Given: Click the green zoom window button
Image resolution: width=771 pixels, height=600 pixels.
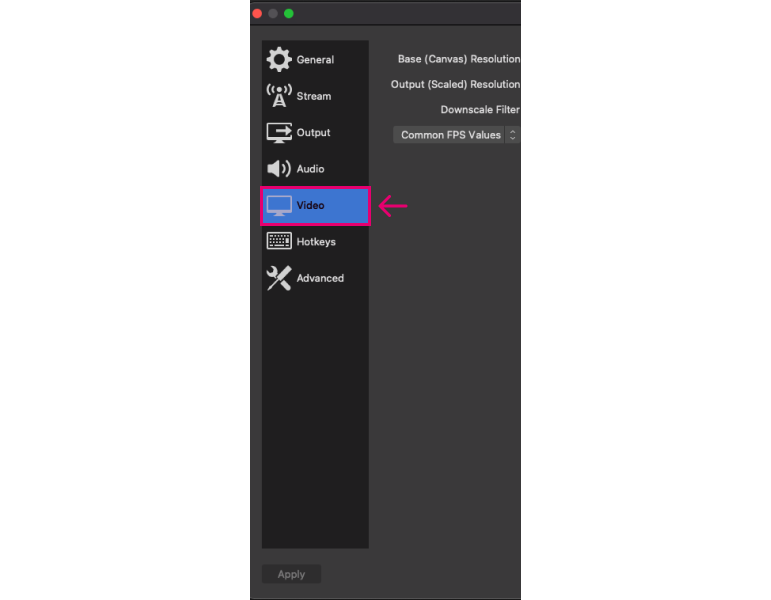Looking at the screenshot, I should (x=289, y=13).
